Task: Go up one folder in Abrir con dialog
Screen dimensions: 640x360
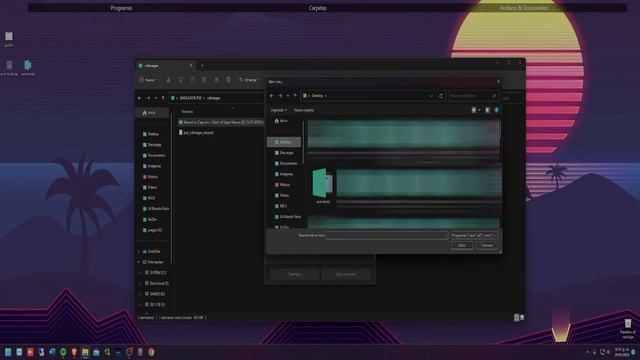Action: pos(295,96)
